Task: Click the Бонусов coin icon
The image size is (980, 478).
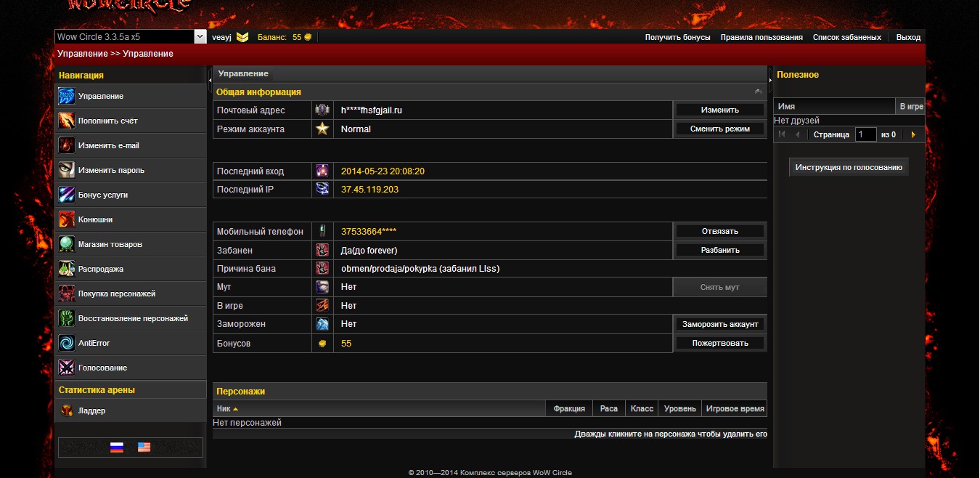Action: pyautogui.click(x=322, y=343)
